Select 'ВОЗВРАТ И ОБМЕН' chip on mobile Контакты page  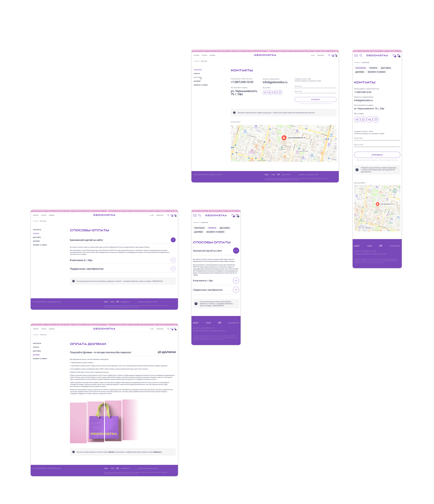[x=376, y=72]
